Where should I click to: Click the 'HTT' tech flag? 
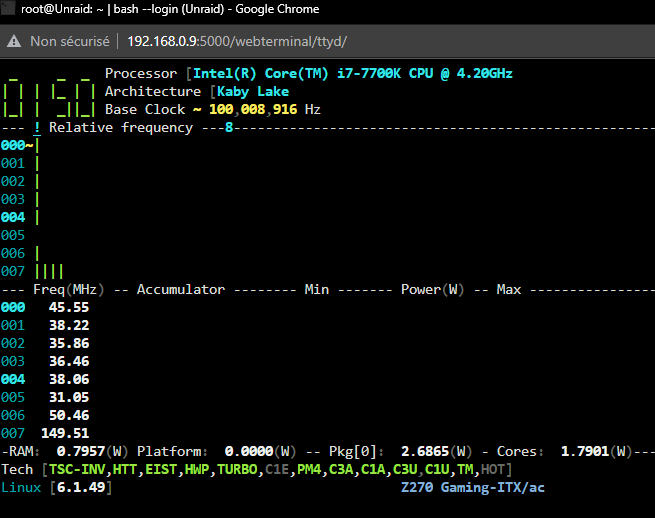tap(125, 470)
